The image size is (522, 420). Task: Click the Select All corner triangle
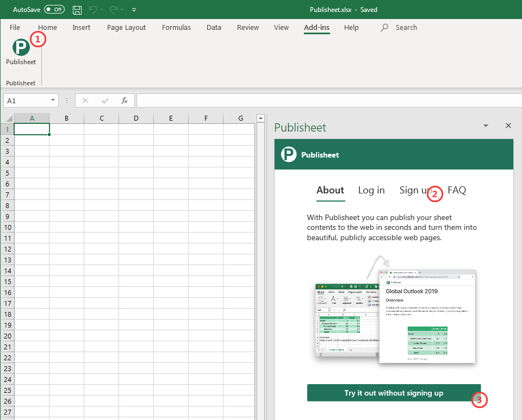(x=8, y=118)
